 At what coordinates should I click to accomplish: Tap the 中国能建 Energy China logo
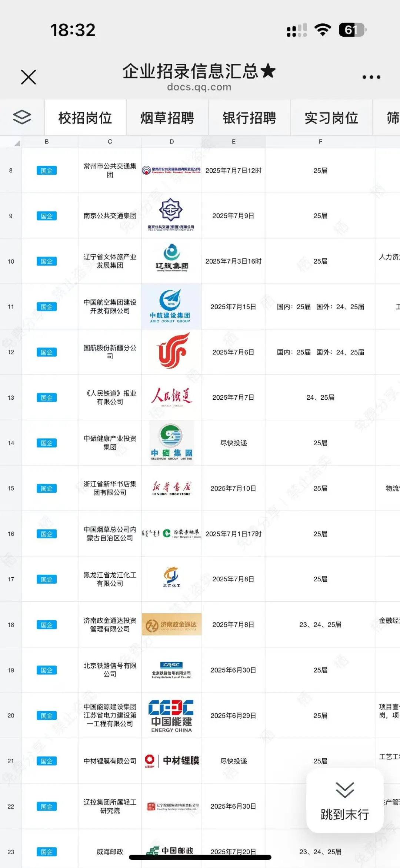171,716
